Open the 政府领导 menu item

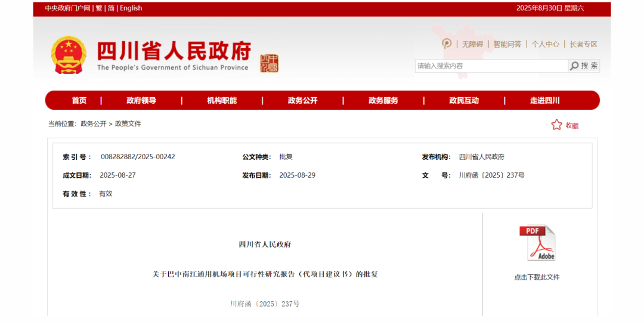tap(141, 100)
